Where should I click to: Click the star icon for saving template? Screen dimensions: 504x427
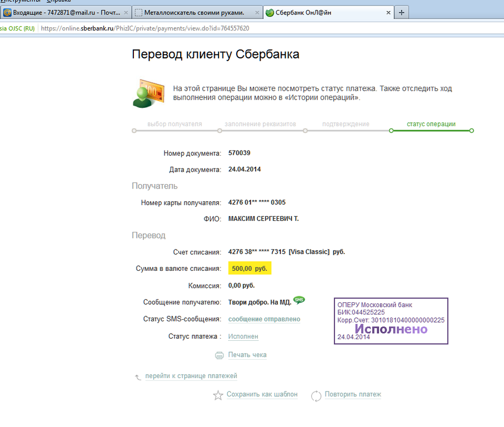pyautogui.click(x=218, y=395)
